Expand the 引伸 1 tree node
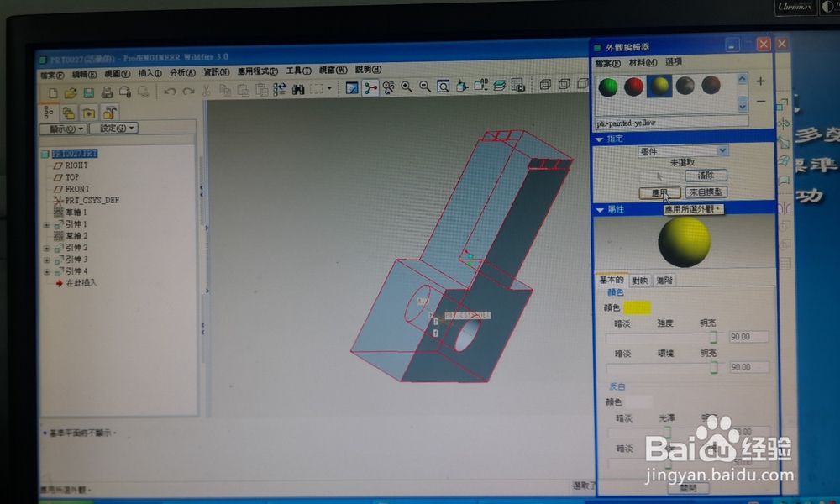 pos(46,225)
